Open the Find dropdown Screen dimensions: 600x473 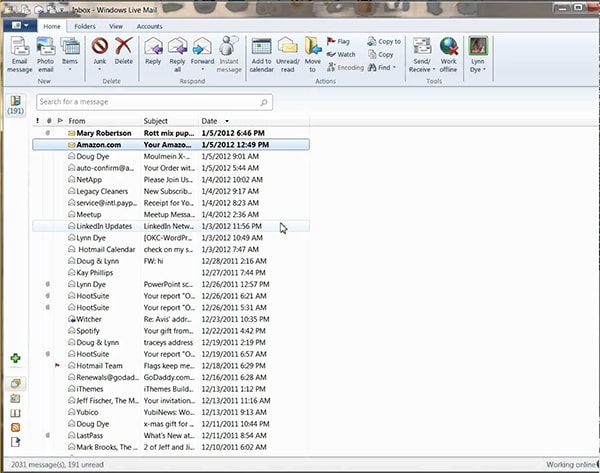click(x=382, y=68)
